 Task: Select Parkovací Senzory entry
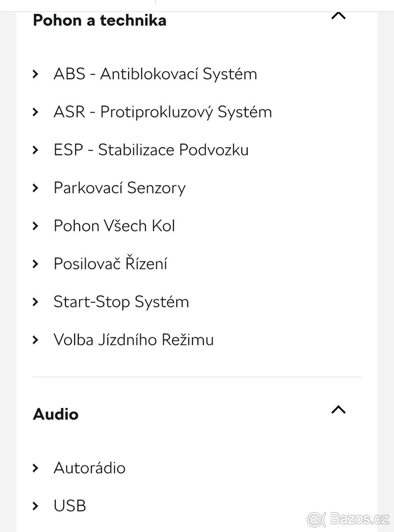tap(120, 188)
